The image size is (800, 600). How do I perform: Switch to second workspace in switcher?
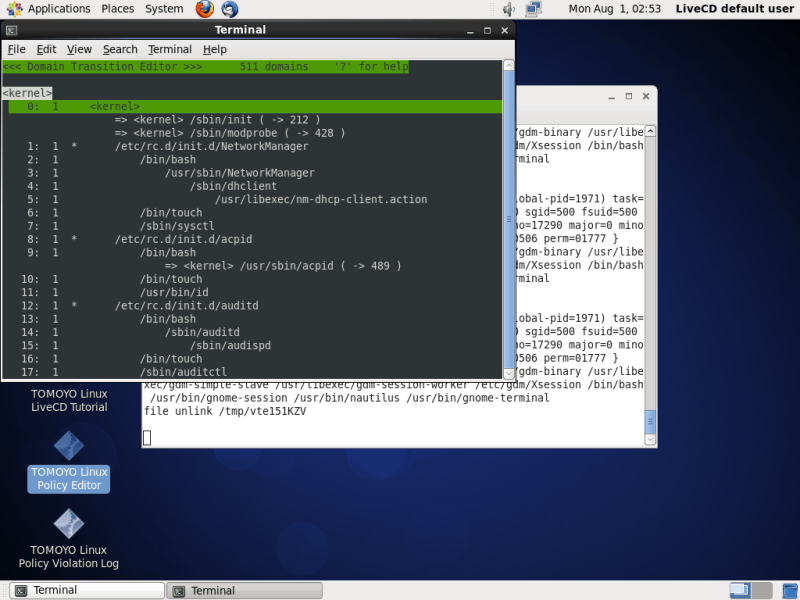coord(762,590)
